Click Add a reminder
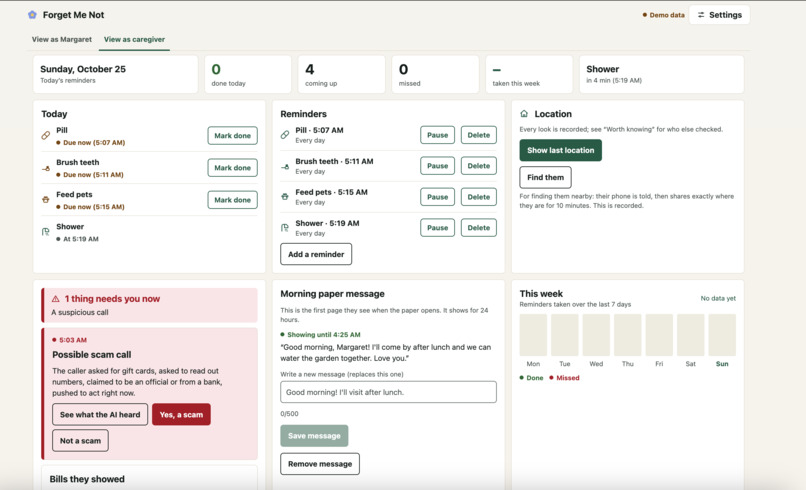This screenshot has height=490, width=806. (316, 254)
